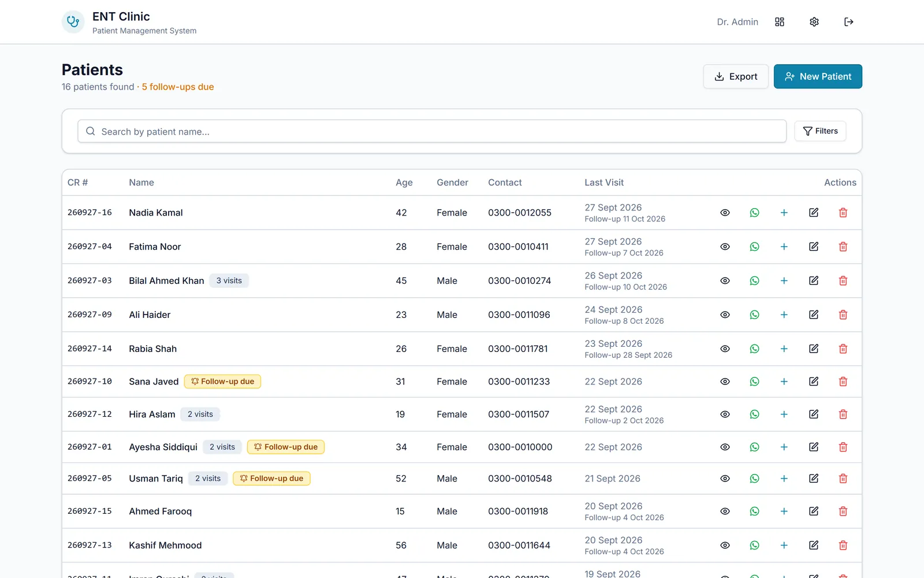Click the CR # column header
Image resolution: width=924 pixels, height=578 pixels.
click(x=77, y=183)
